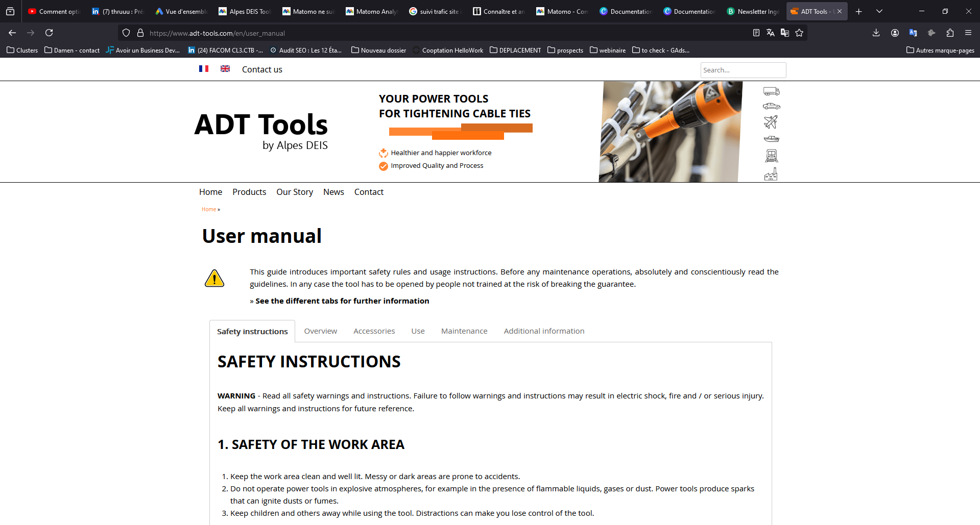Go back to the previous page
The image size is (980, 525).
coord(12,33)
